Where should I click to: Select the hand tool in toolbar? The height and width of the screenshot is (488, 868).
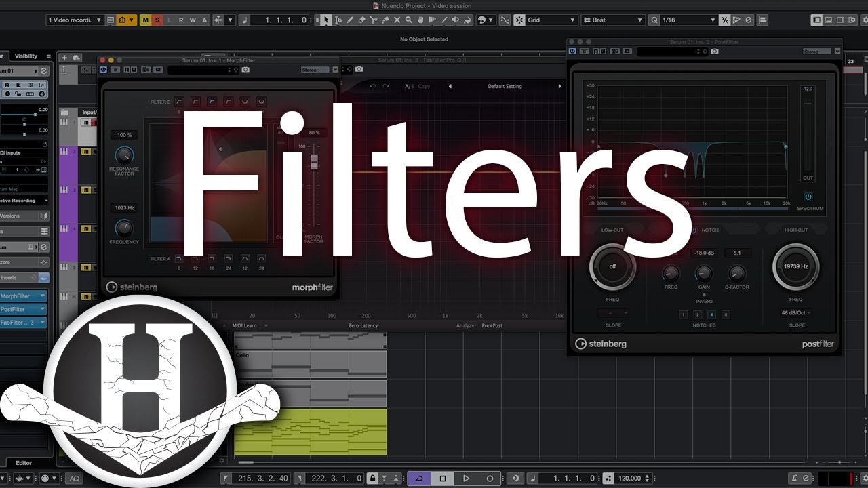point(420,20)
